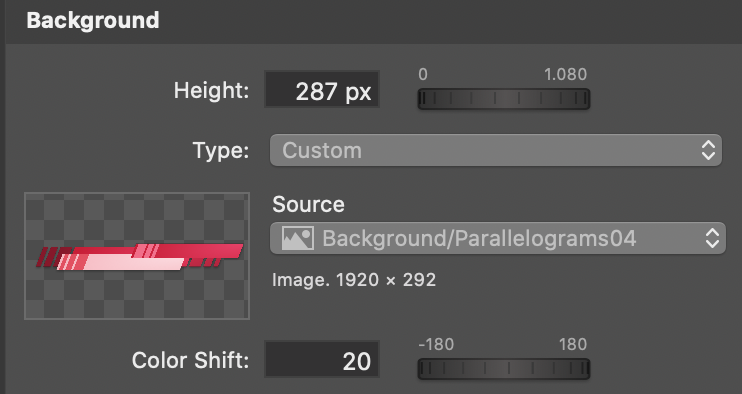Click the 0 minimum label above Height slider
The width and height of the screenshot is (742, 394).
[423, 74]
